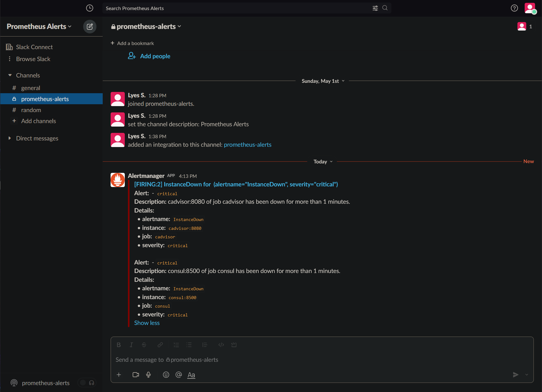Click the magnifier search icon
Image resolution: width=542 pixels, height=392 pixels.
tap(385, 8)
